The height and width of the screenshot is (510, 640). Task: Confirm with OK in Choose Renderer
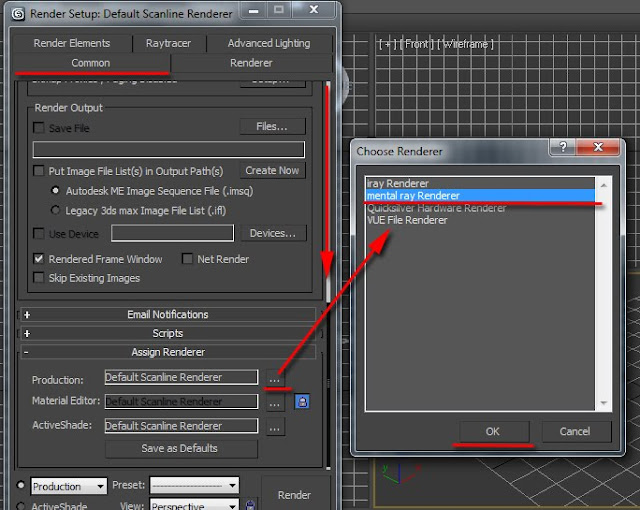(493, 432)
